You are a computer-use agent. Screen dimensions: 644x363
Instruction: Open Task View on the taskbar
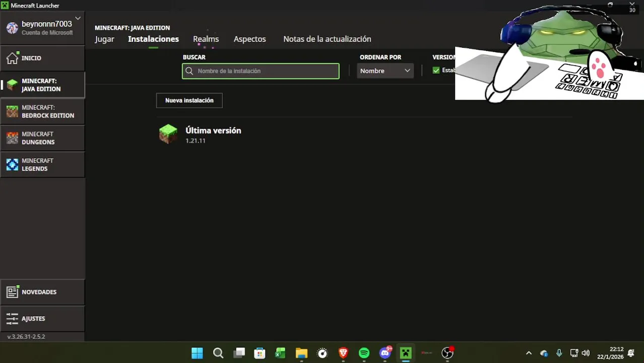click(x=239, y=353)
